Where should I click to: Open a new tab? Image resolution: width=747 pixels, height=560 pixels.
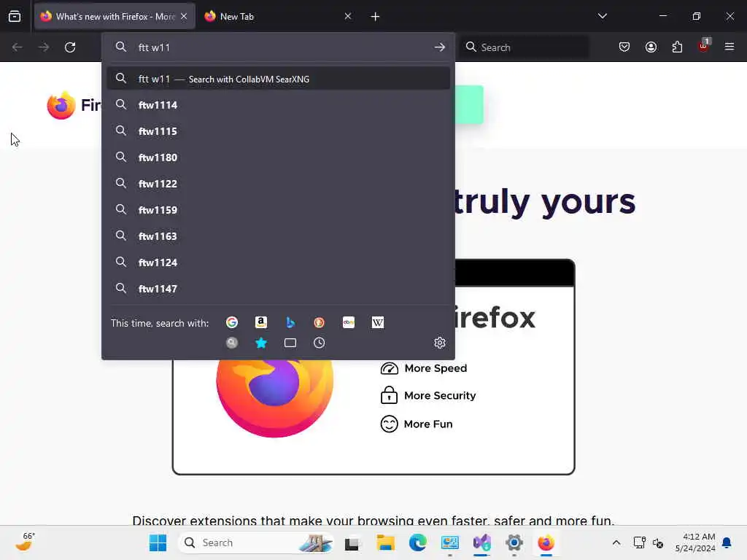tap(375, 17)
